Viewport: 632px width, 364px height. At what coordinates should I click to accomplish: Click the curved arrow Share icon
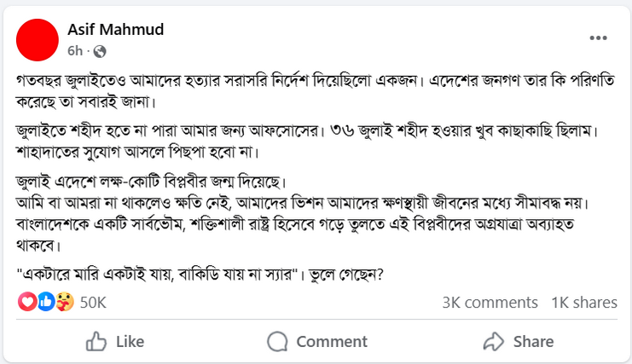click(494, 342)
